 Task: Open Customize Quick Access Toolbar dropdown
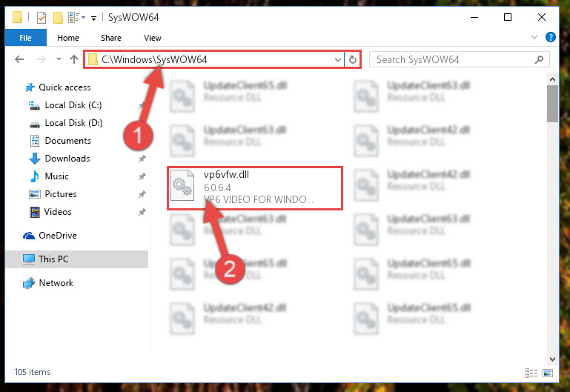pyautogui.click(x=94, y=19)
